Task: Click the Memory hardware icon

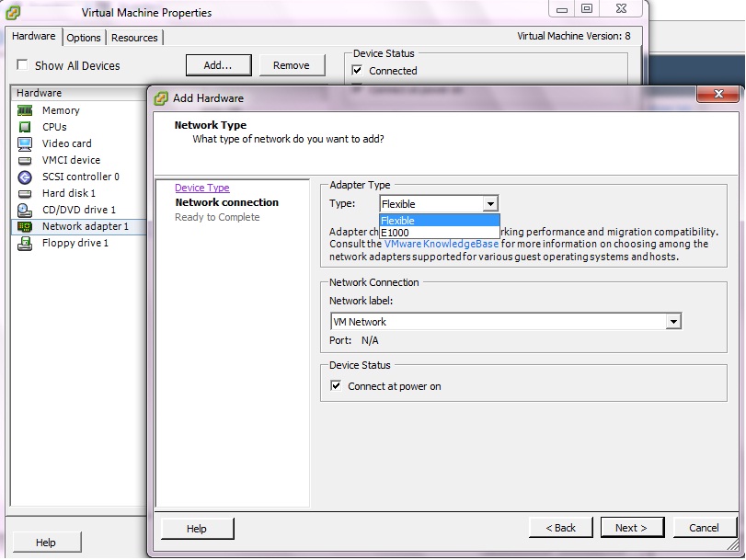Action: (25, 110)
